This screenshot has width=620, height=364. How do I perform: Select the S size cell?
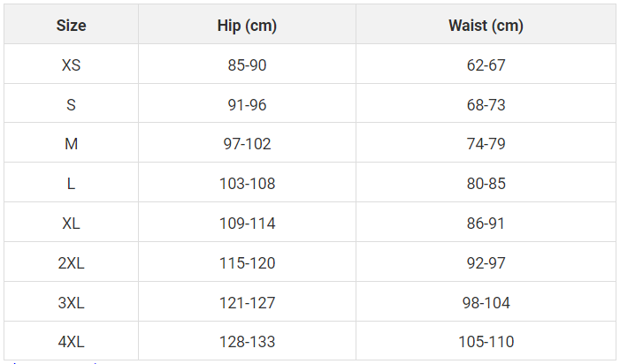71,103
